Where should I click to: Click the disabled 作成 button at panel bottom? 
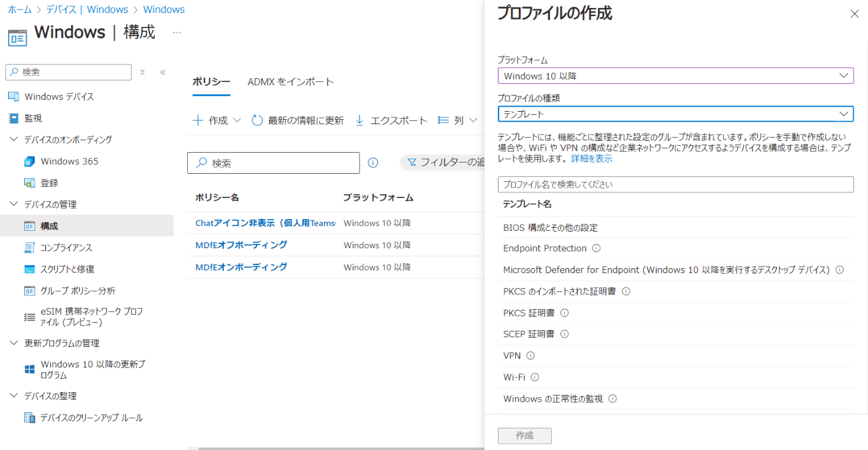click(525, 436)
